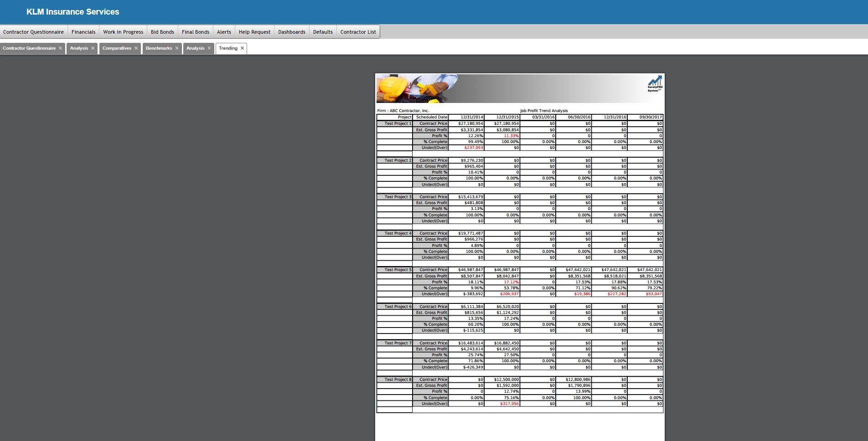Close the Analysis tab left of Comparatives

pyautogui.click(x=93, y=48)
